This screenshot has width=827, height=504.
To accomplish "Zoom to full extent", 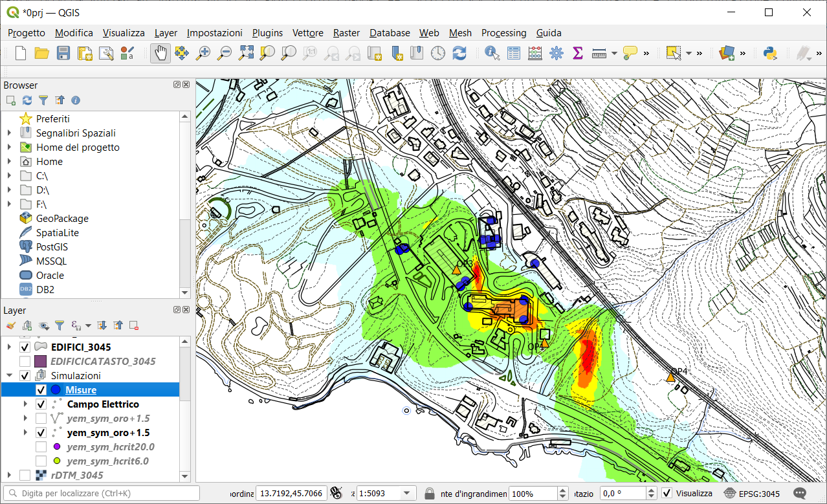I will [246, 53].
